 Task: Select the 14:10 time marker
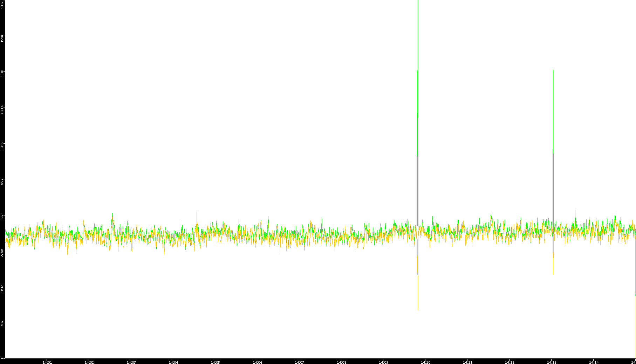(x=425, y=362)
